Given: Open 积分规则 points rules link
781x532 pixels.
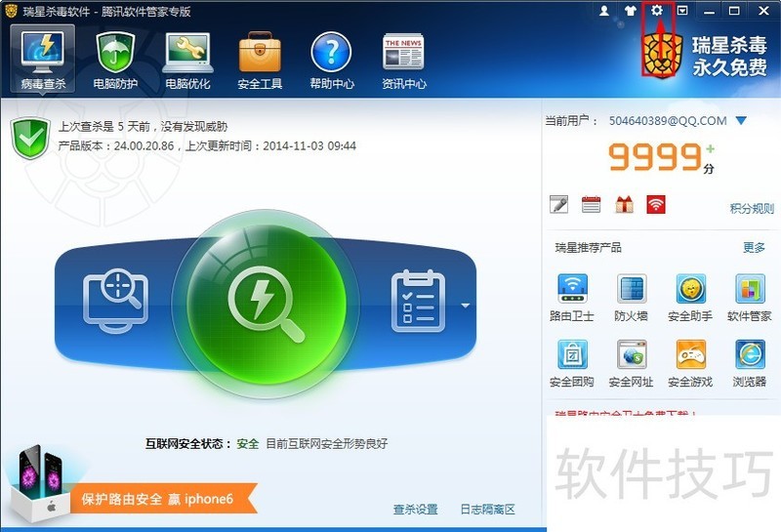Looking at the screenshot, I should (x=752, y=208).
